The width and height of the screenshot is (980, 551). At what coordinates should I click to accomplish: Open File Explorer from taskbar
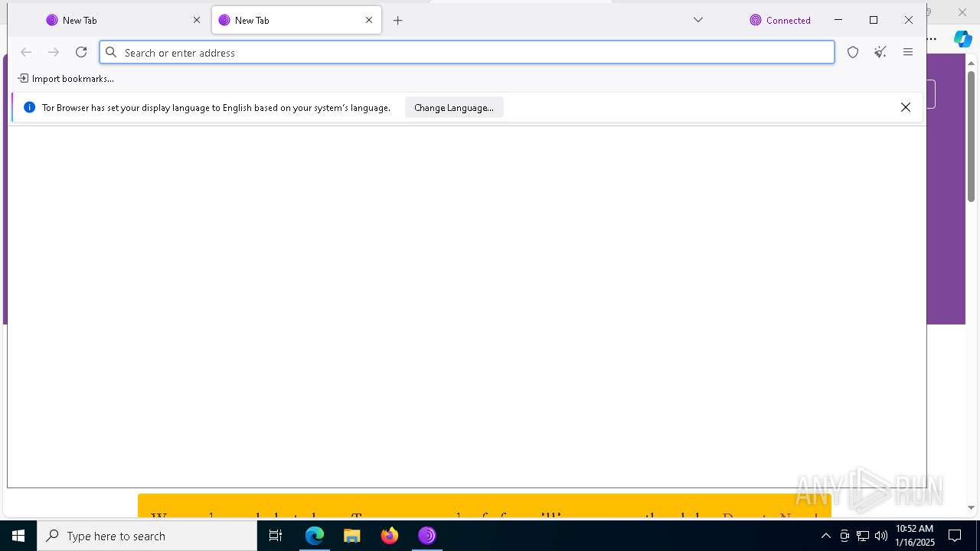352,536
